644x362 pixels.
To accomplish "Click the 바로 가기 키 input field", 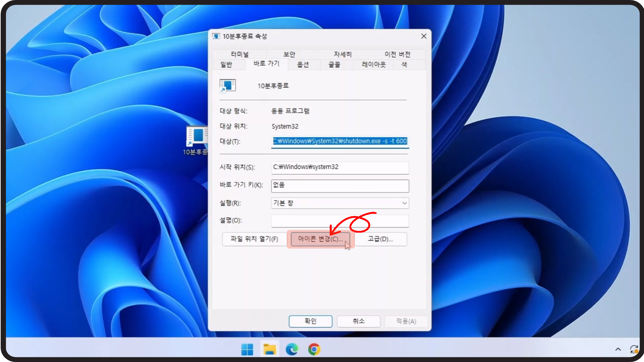I will 340,186.
